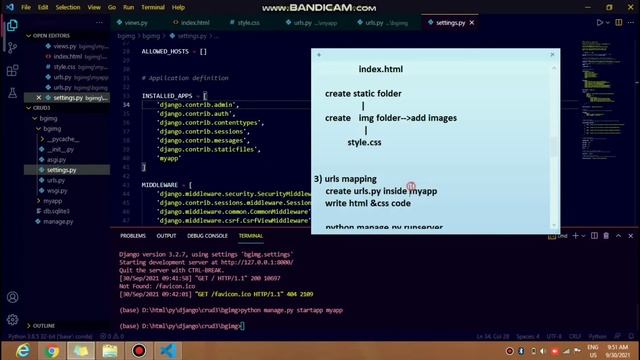Image resolution: width=640 pixels, height=360 pixels.
Task: Open the editor More Actions menu
Action: coord(631,23)
